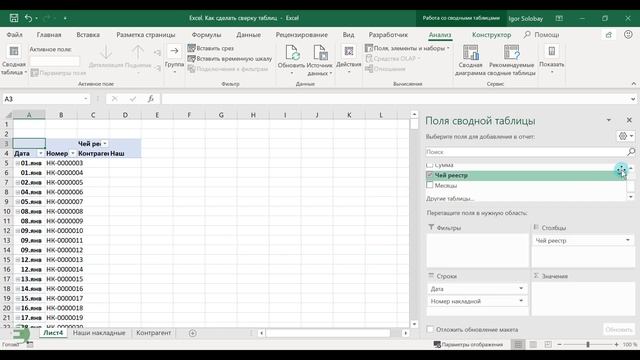Image resolution: width=640 pixels, height=360 pixels.
Task: Open the pivot fields panel gear settings
Action: click(626, 136)
